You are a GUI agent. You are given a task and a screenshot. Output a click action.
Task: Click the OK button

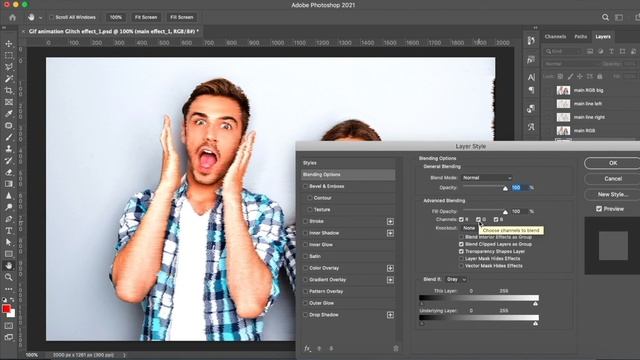[613, 163]
